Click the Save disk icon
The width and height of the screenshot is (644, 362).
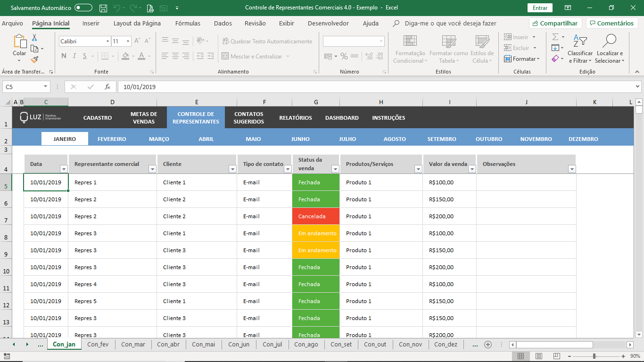pyautogui.click(x=103, y=8)
